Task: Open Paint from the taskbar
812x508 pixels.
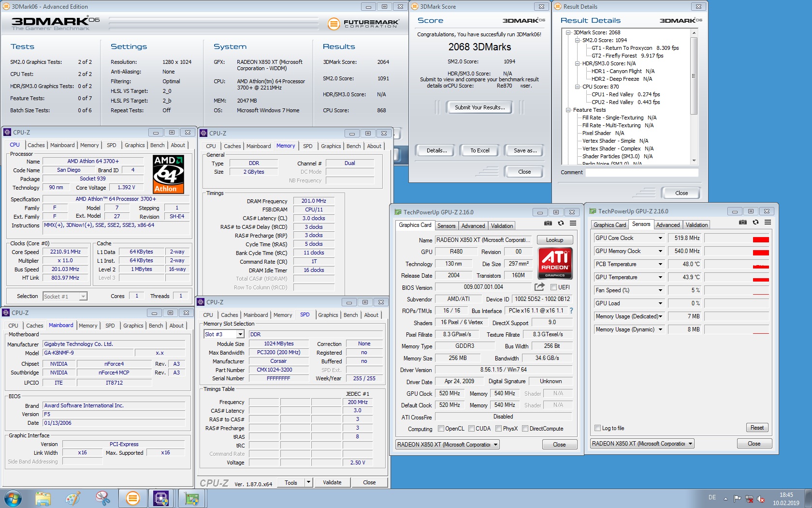Action: pos(73,498)
